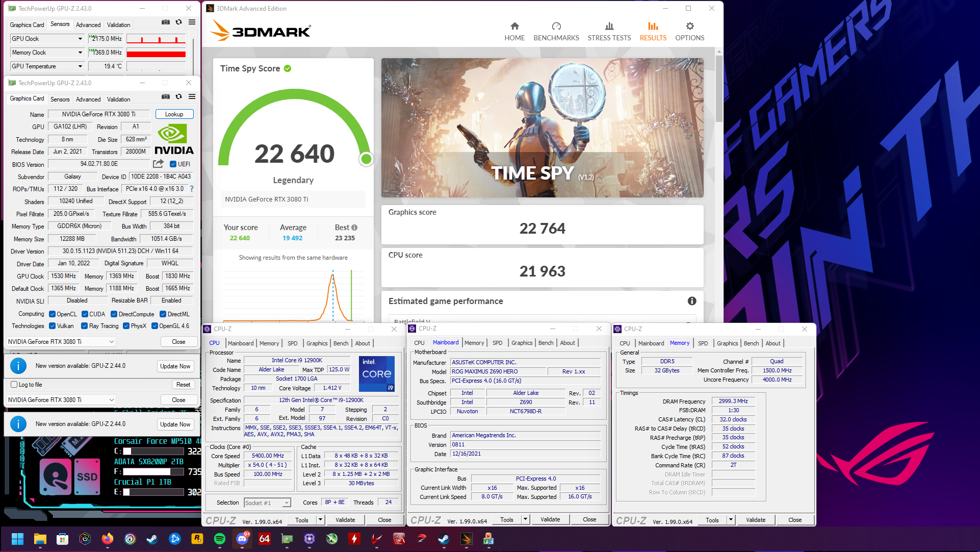Open the Windows Start menu
The image size is (980, 552).
pyautogui.click(x=17, y=539)
